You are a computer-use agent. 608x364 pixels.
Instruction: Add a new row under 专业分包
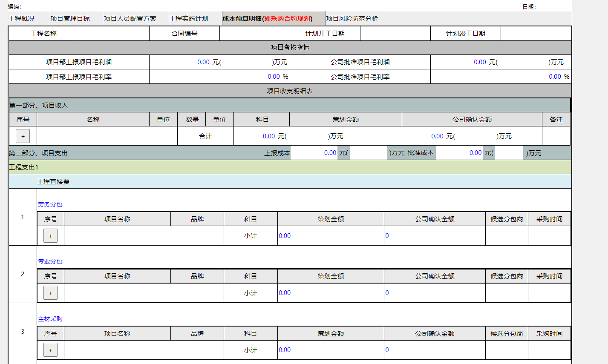tap(50, 293)
